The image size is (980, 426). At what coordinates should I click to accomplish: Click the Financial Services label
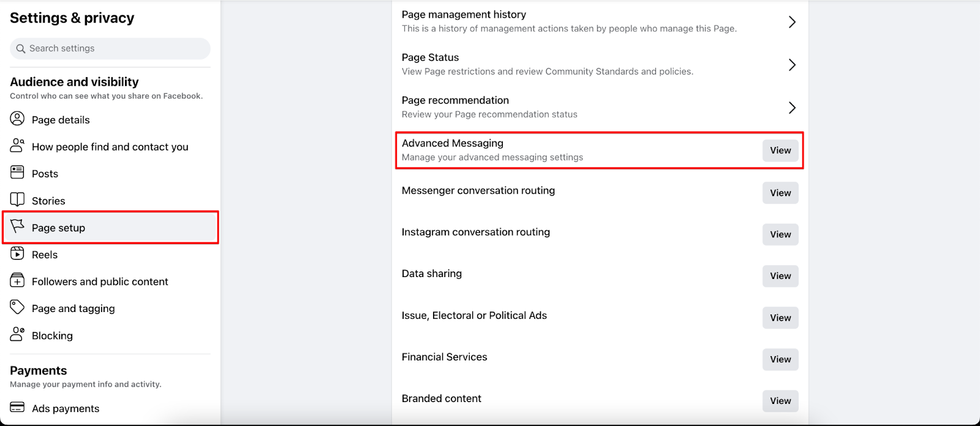coord(445,357)
